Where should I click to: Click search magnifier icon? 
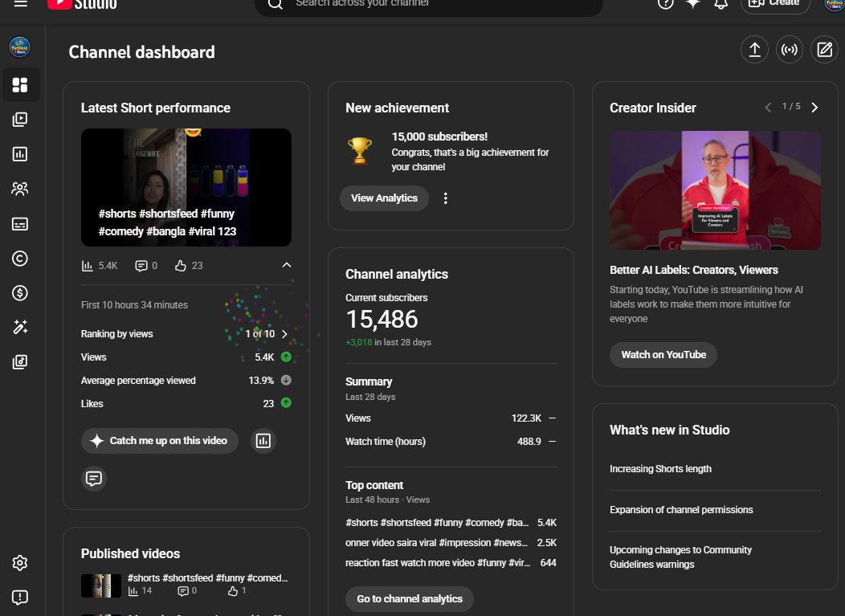tap(276, 4)
